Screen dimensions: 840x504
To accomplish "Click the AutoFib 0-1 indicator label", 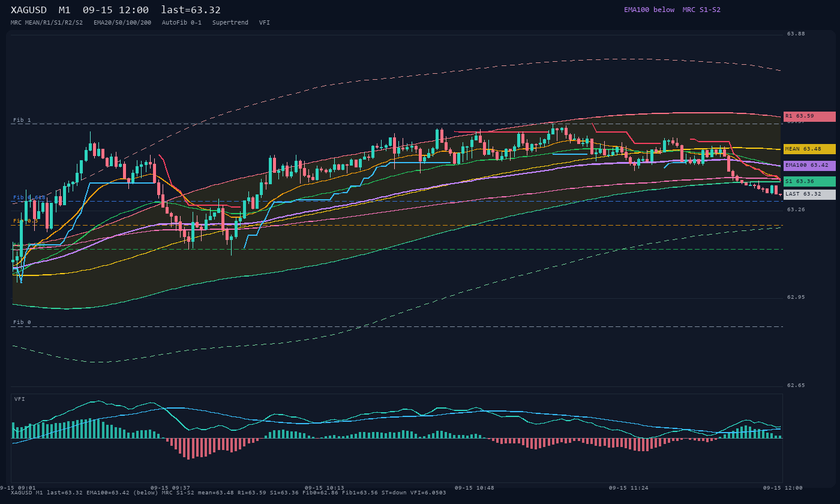I will coord(182,23).
